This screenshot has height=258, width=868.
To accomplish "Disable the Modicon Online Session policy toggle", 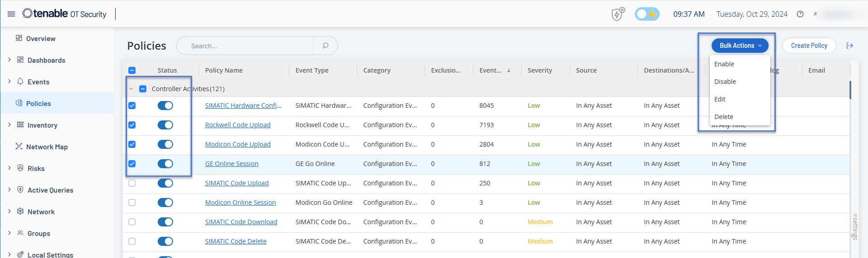I will (x=165, y=203).
